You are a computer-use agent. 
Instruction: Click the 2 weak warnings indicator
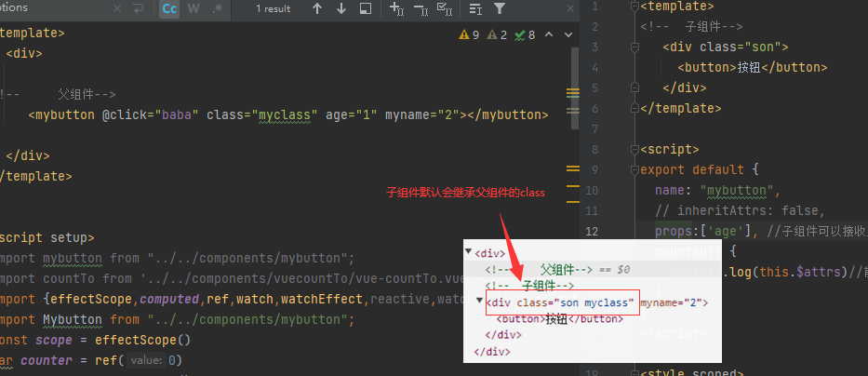(497, 34)
